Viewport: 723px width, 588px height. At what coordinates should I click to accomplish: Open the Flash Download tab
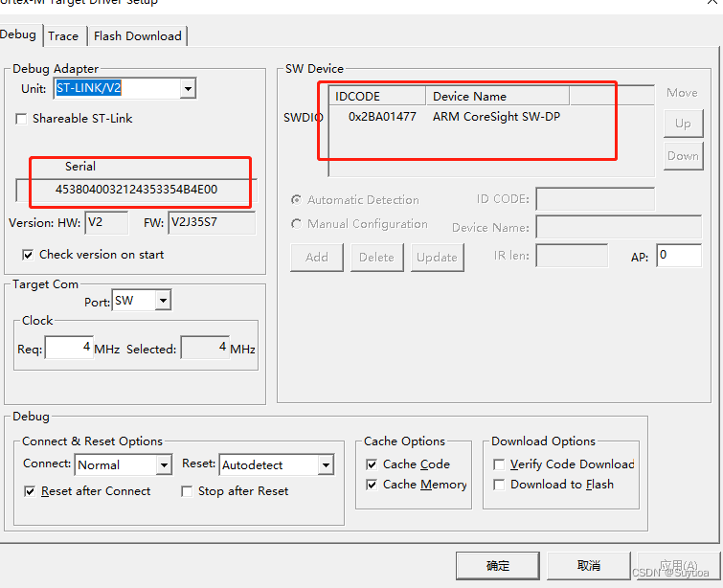point(137,36)
